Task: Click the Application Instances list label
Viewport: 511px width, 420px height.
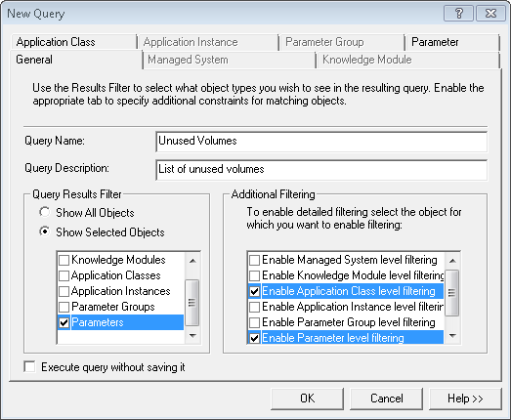Action: [x=121, y=291]
